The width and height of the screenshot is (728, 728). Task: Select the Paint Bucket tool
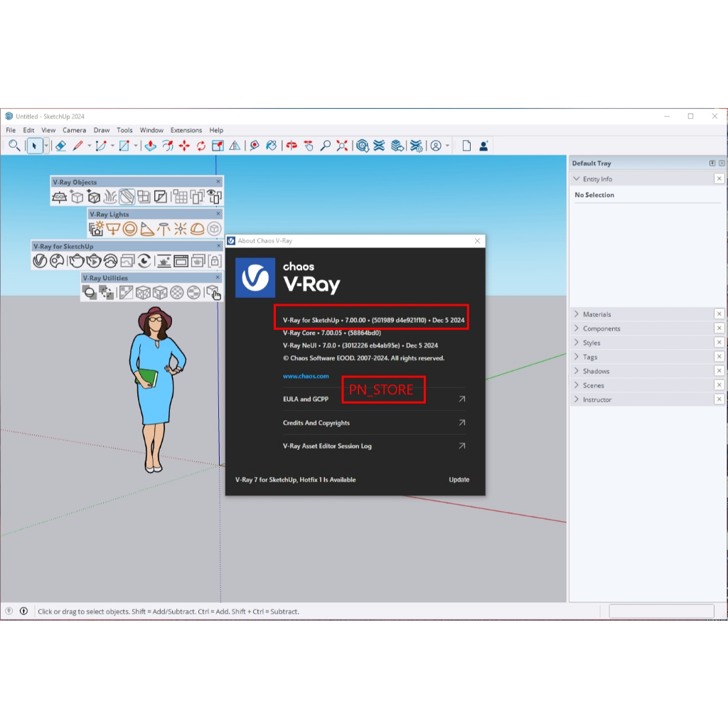tap(272, 146)
